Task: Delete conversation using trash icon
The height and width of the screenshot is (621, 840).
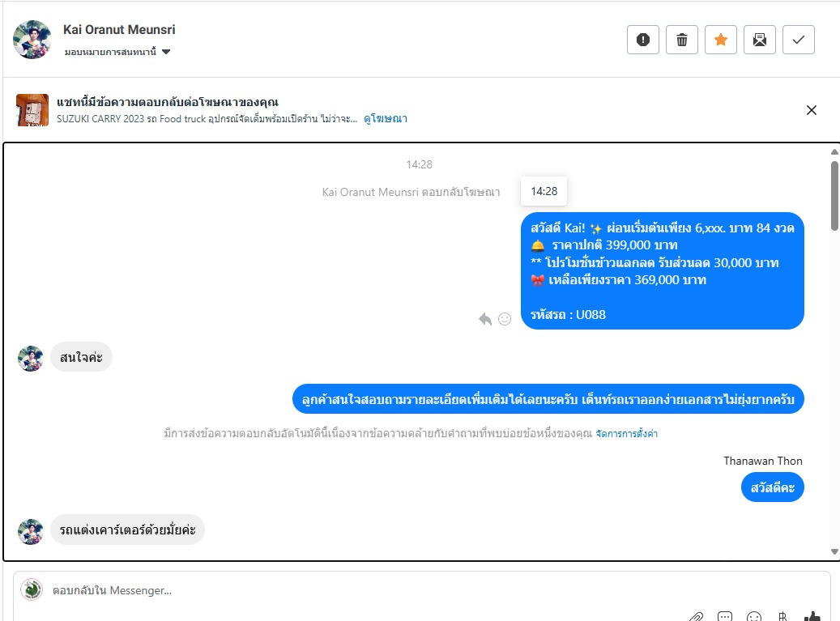Action: [x=682, y=40]
